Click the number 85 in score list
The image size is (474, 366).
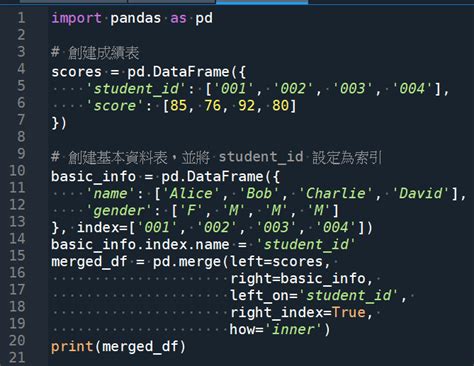(178, 106)
